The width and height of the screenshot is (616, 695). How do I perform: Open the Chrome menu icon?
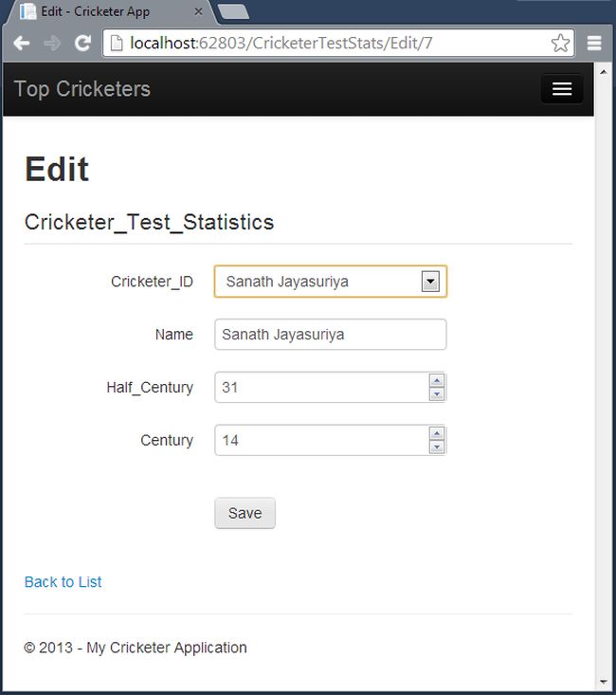pyautogui.click(x=594, y=44)
